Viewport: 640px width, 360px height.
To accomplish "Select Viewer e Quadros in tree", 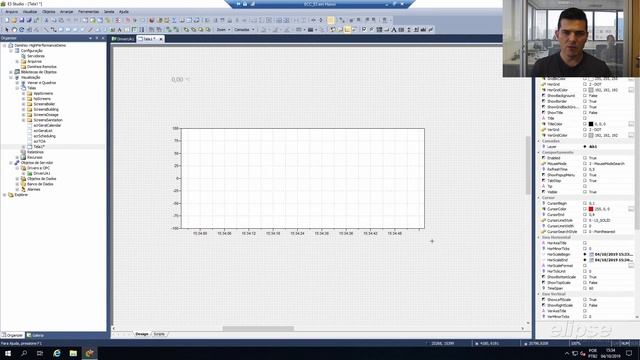I will 41,83.
